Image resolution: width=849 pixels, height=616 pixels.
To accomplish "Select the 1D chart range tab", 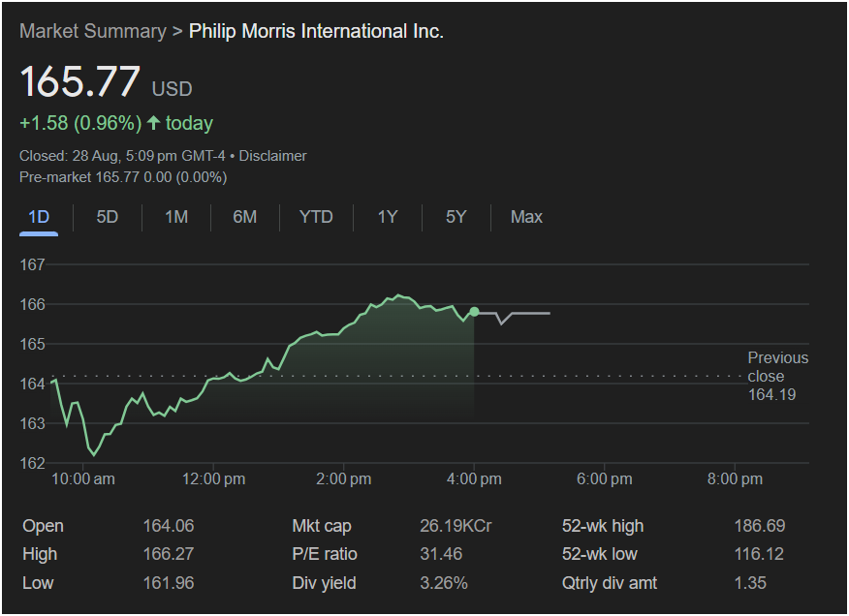I will [x=39, y=217].
